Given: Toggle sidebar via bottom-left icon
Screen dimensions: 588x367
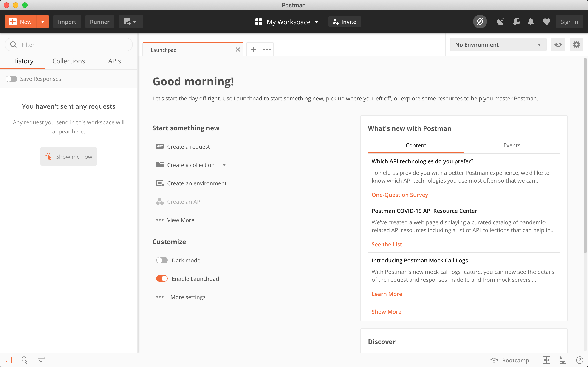Looking at the screenshot, I should pos(8,360).
